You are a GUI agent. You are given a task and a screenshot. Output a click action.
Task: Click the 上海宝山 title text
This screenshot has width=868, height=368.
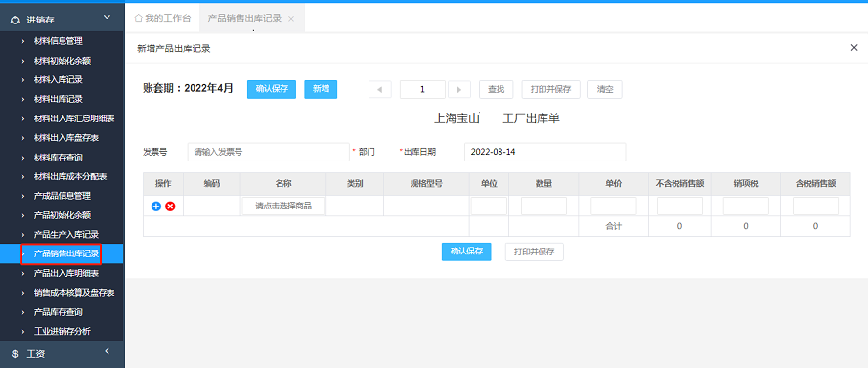pos(456,118)
